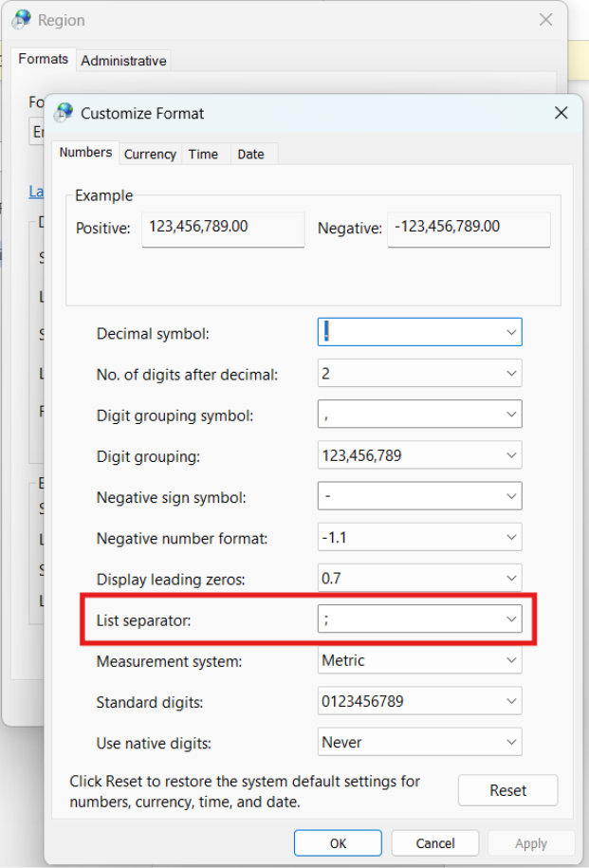The width and height of the screenshot is (589, 868).
Task: Open the Negative number format dropdown
Action: (511, 538)
